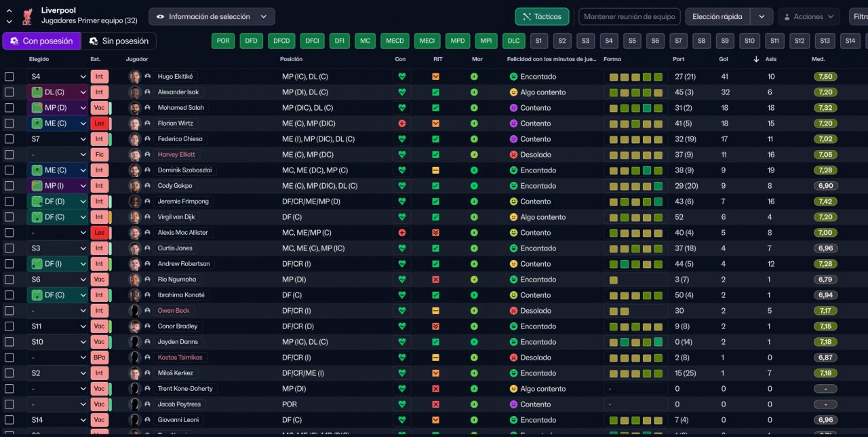Tick the checkbox for Virgil van Dijk's row
This screenshot has width=868, height=437.
[9, 217]
